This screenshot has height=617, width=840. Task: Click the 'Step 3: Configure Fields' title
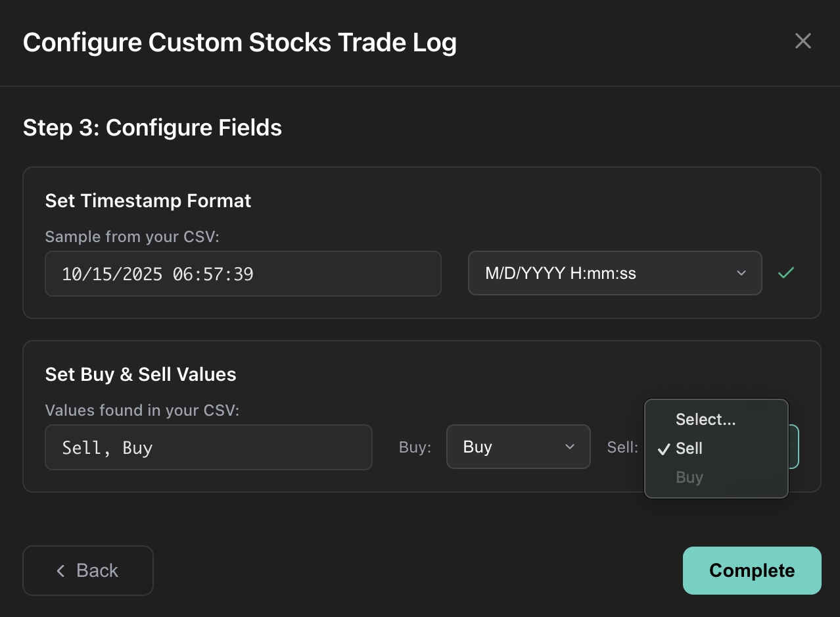(152, 128)
